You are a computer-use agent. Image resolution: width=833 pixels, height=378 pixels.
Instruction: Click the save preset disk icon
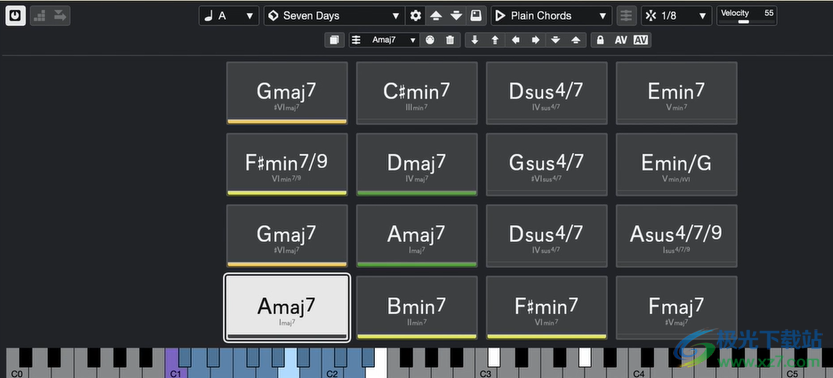(x=476, y=16)
